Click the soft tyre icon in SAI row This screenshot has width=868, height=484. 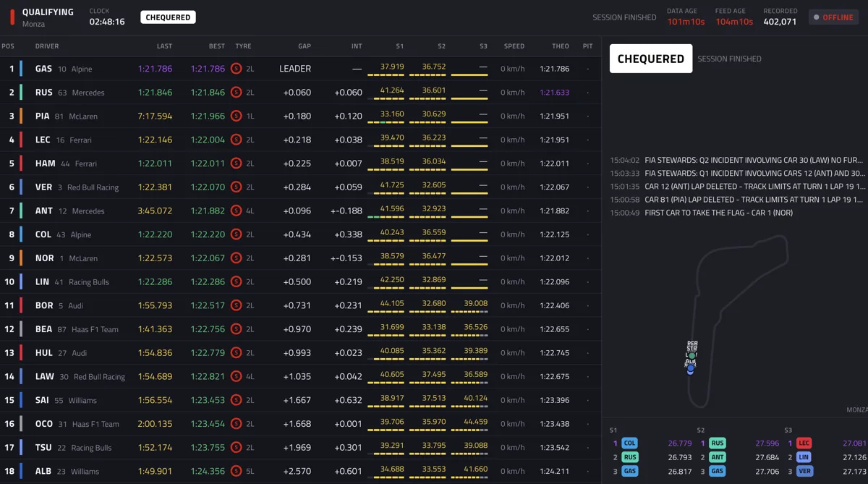click(x=236, y=400)
